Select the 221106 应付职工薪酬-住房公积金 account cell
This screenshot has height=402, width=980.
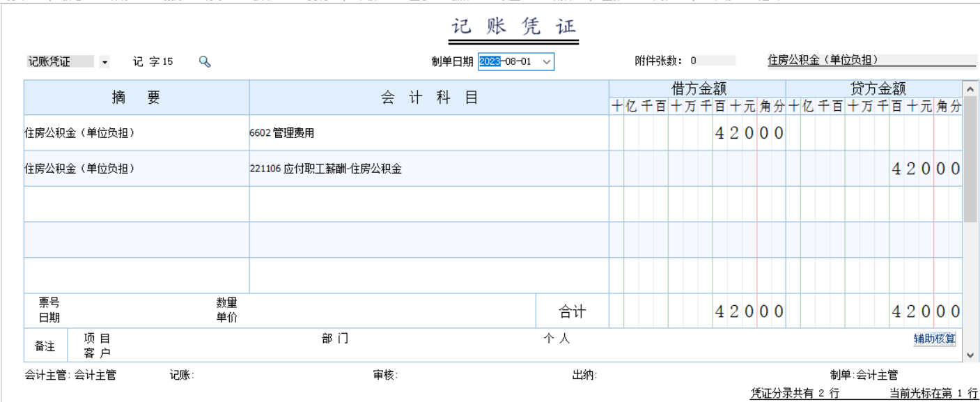(429, 169)
